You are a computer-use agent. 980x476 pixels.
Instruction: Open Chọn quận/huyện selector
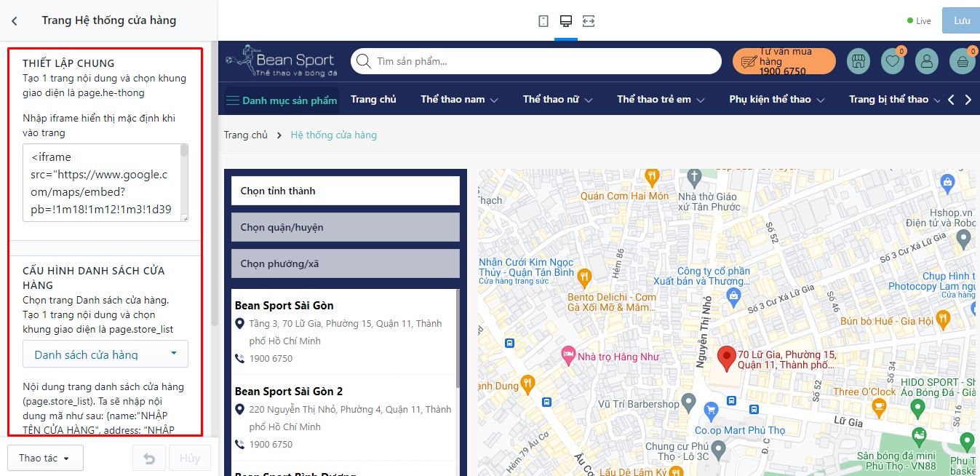(x=346, y=227)
